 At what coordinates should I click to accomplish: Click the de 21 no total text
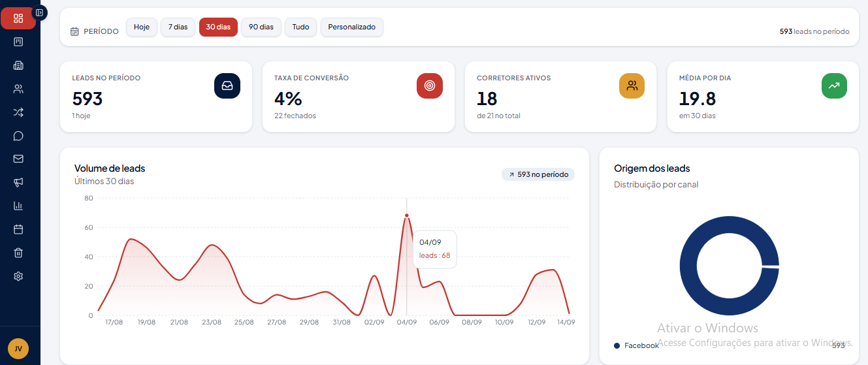(x=498, y=116)
